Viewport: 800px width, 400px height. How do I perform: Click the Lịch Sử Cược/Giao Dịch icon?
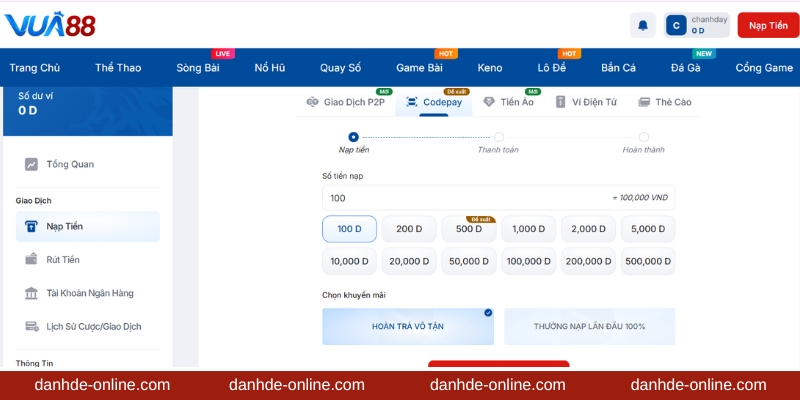coord(31,326)
